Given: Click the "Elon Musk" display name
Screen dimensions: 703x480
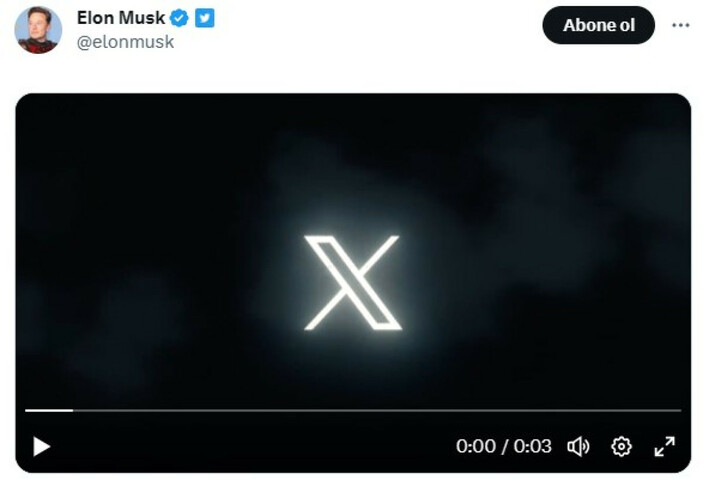Looking at the screenshot, I should pos(121,18).
